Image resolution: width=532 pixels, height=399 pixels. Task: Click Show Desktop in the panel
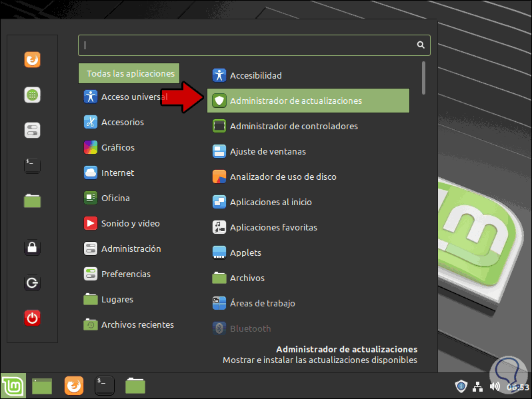click(x=42, y=386)
